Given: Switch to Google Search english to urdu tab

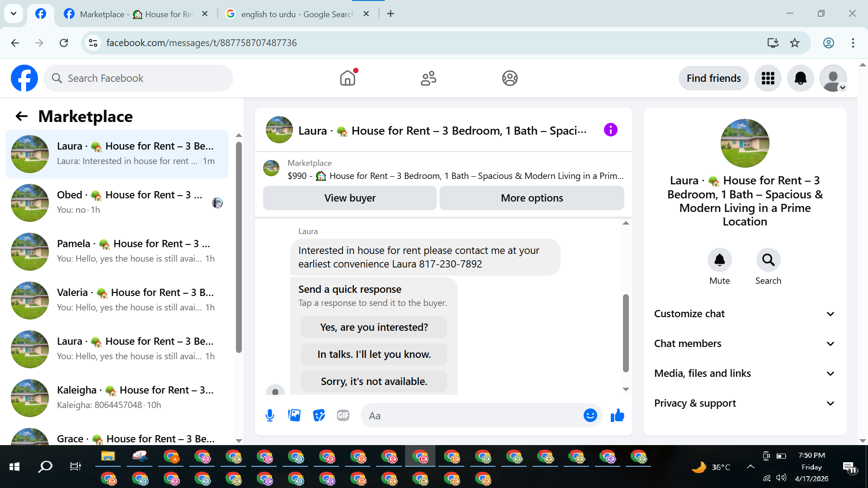Looking at the screenshot, I should click(x=296, y=14).
